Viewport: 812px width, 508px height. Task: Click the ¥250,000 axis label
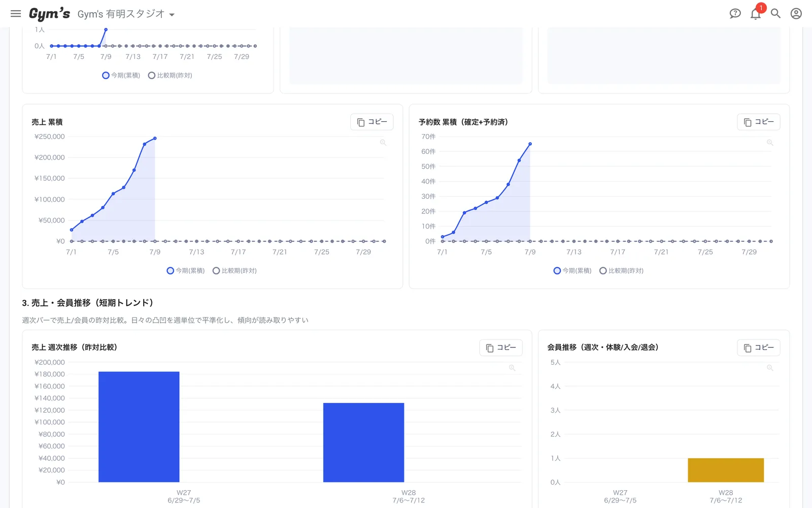[50, 137]
